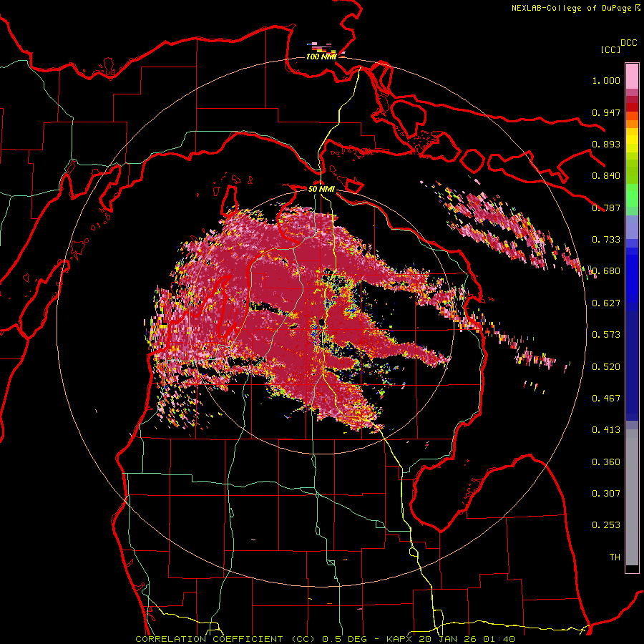Image resolution: width=644 pixels, height=644 pixels.
Task: Select the 0.627 legend value
Action: [606, 303]
